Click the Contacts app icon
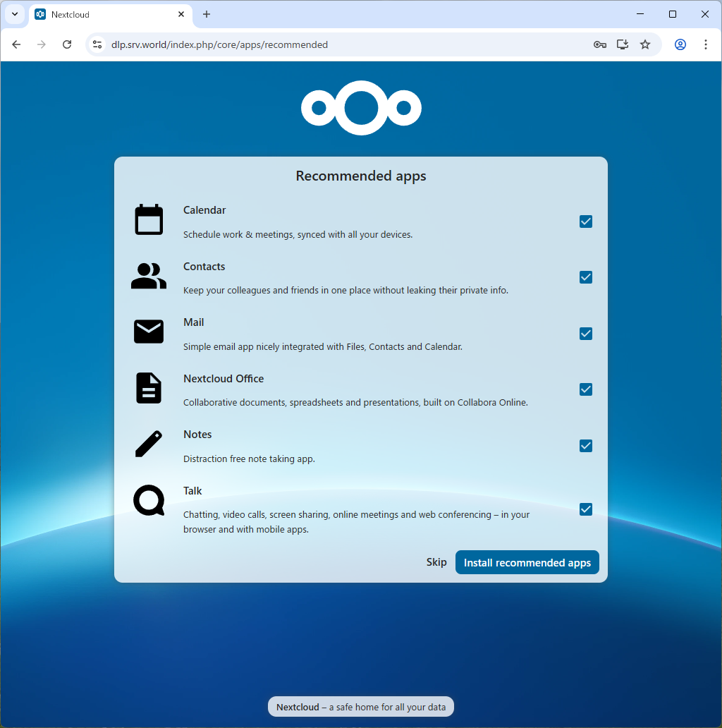Image resolution: width=722 pixels, height=728 pixels. point(148,276)
